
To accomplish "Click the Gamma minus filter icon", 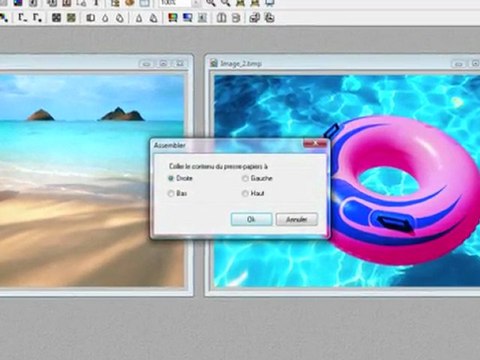I will coord(23,18).
